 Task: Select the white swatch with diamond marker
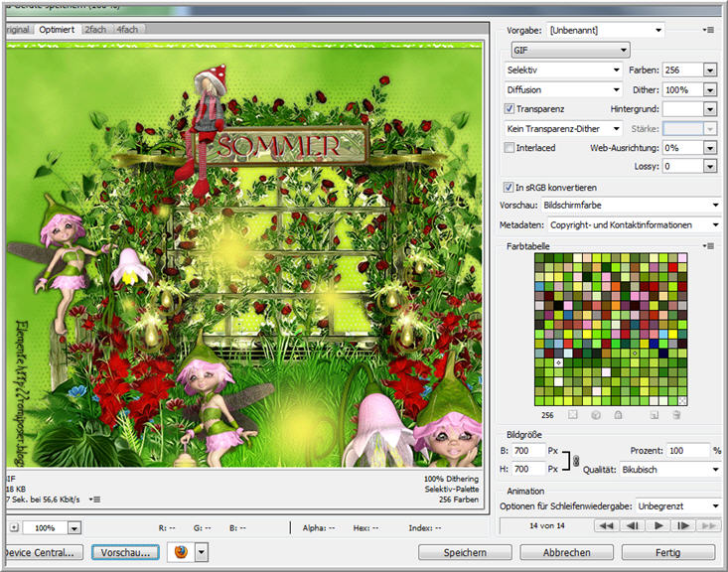pyautogui.click(x=558, y=362)
